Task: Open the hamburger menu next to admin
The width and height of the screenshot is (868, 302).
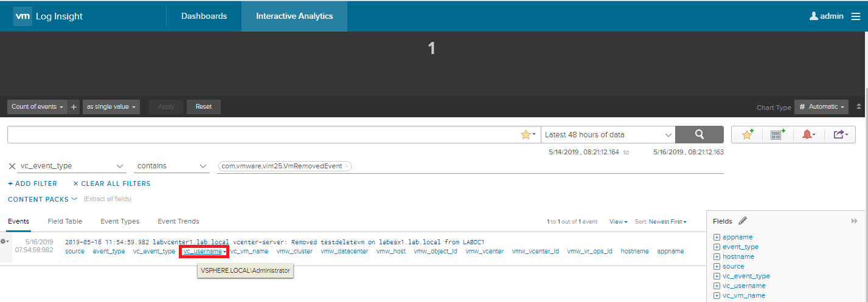Action: pos(856,16)
